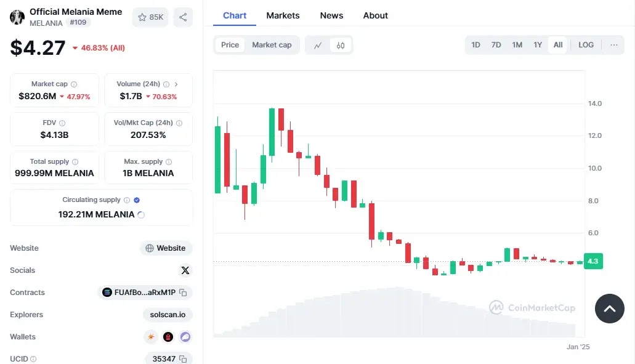Open solscan.io explorer link
Image resolution: width=635 pixels, height=364 pixels.
point(168,315)
